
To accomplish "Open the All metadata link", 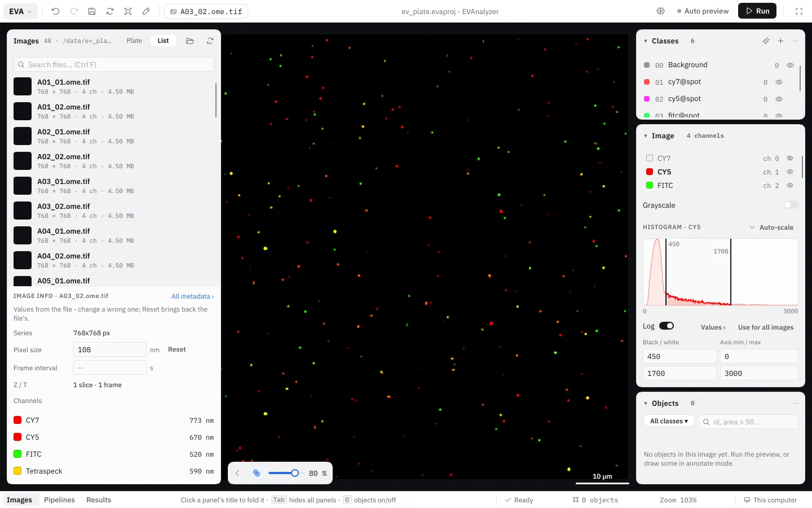I will [x=192, y=296].
